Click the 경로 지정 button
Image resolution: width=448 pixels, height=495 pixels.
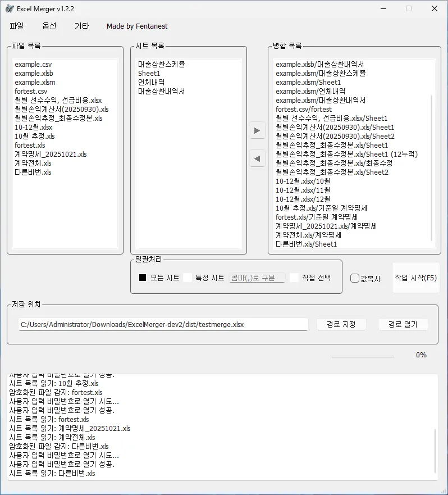pyautogui.click(x=341, y=324)
